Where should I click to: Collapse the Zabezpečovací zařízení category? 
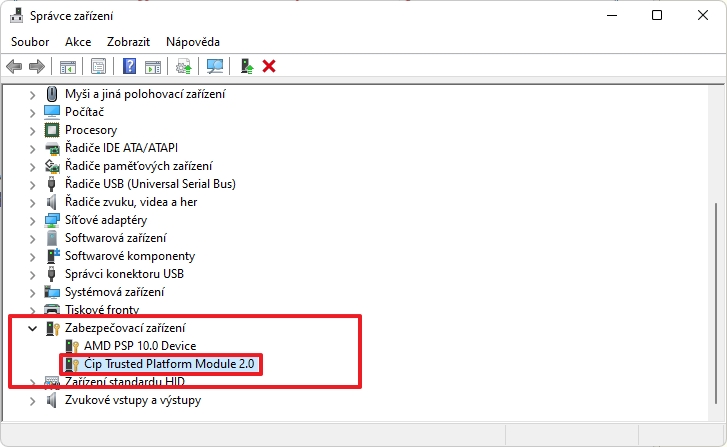pos(32,329)
